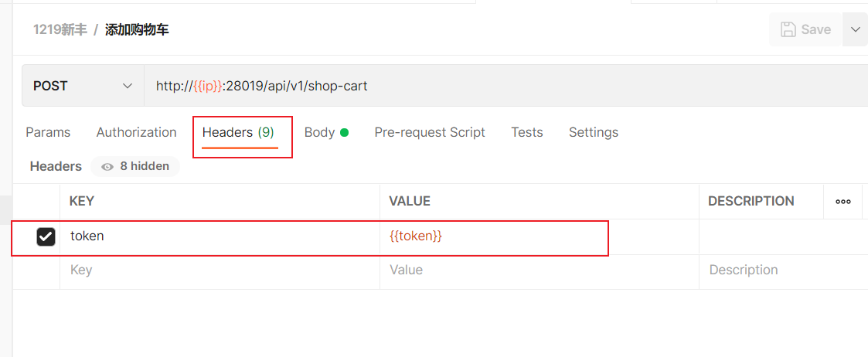
Task: Click the Save floppy disk icon
Action: (x=788, y=29)
